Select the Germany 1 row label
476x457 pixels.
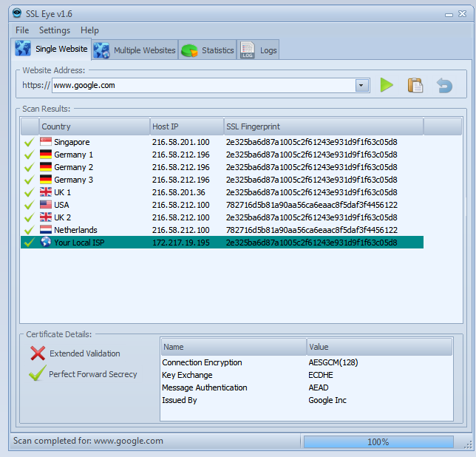click(73, 155)
